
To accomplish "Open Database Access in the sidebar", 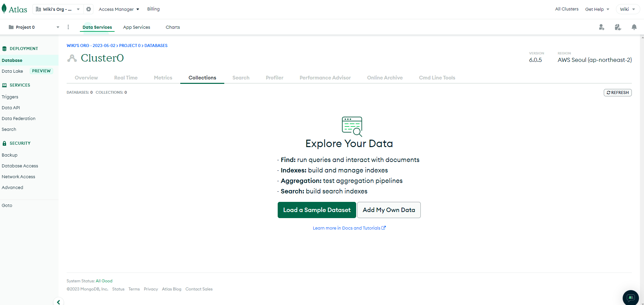I will click(x=20, y=166).
